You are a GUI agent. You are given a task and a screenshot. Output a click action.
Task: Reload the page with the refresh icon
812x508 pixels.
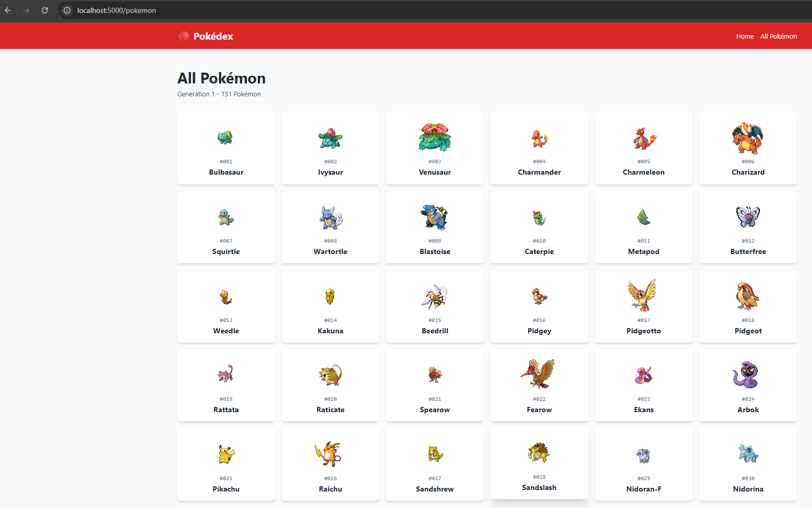coord(45,10)
